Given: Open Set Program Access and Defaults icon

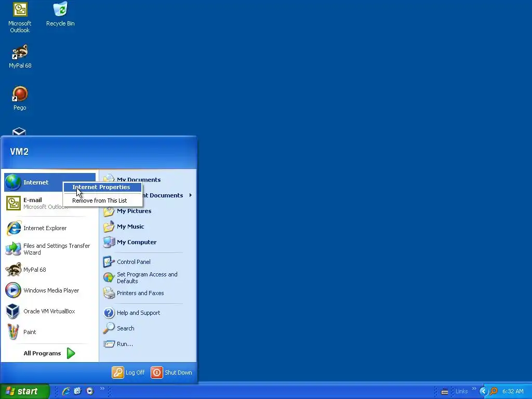Looking at the screenshot, I should pos(109,277).
